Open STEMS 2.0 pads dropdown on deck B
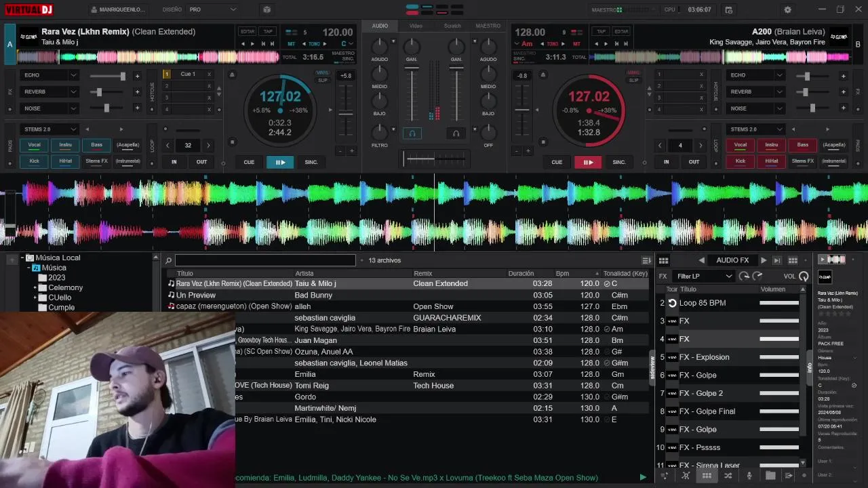Screen dimensions: 868x488 coord(755,129)
